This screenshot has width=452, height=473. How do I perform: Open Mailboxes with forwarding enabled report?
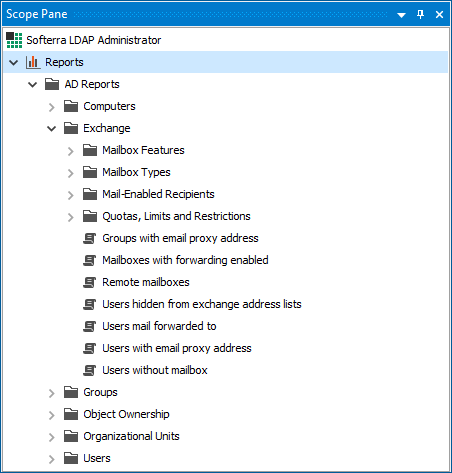click(185, 260)
